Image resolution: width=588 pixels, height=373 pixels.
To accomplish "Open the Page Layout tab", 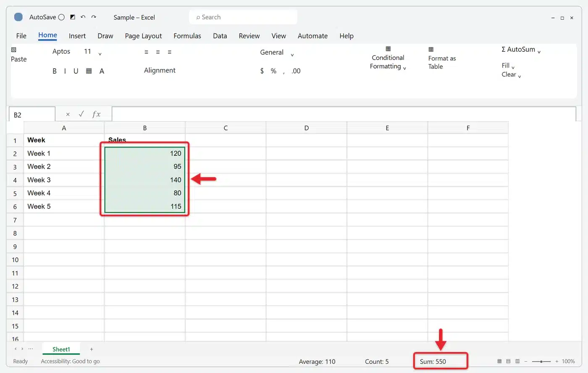I will pyautogui.click(x=143, y=36).
